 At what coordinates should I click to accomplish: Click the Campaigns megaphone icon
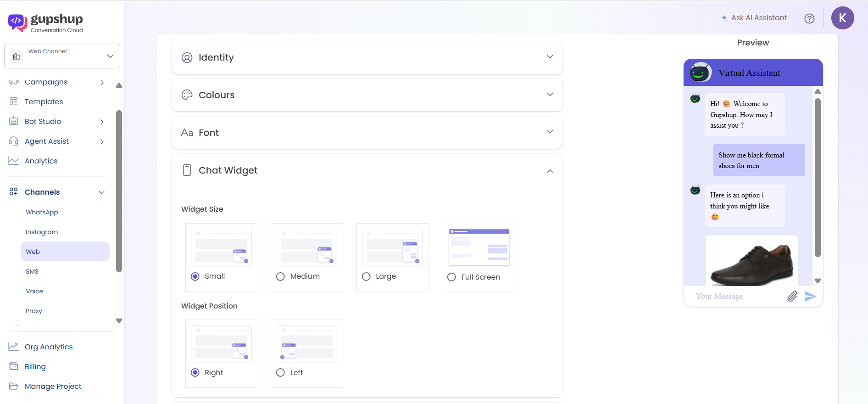[x=14, y=82]
